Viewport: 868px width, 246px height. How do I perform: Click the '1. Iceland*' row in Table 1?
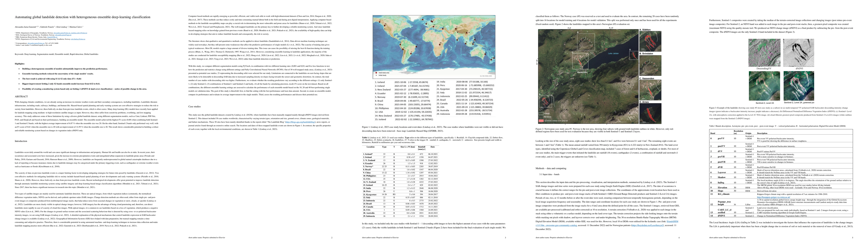tap(401, 154)
